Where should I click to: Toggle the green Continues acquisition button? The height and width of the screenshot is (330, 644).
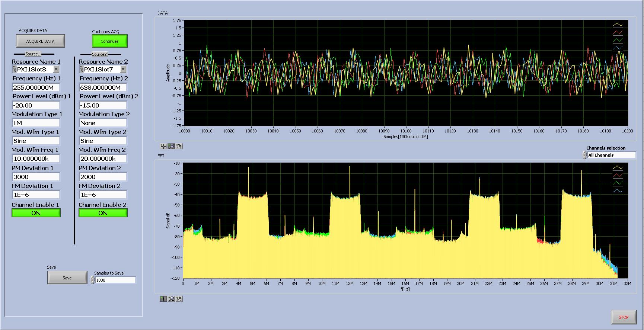[109, 41]
